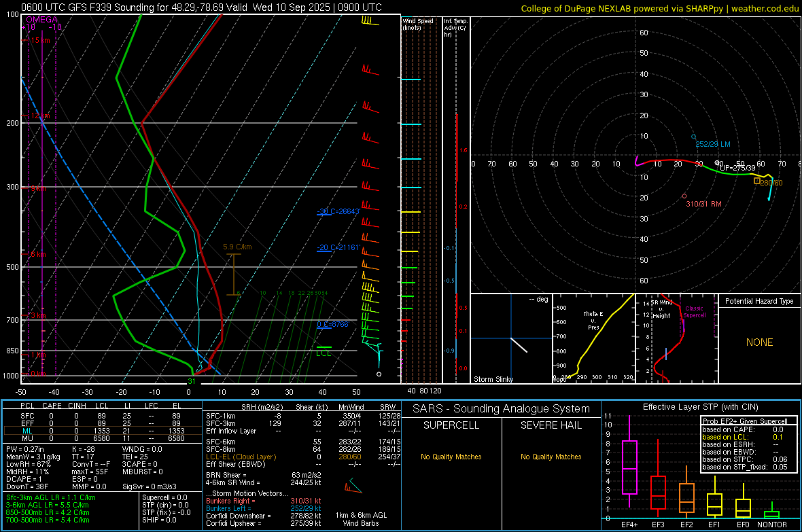Screen dimensions: 802x532
Task: Click the '310/31 RM' hodograph label
Action: click(704, 204)
